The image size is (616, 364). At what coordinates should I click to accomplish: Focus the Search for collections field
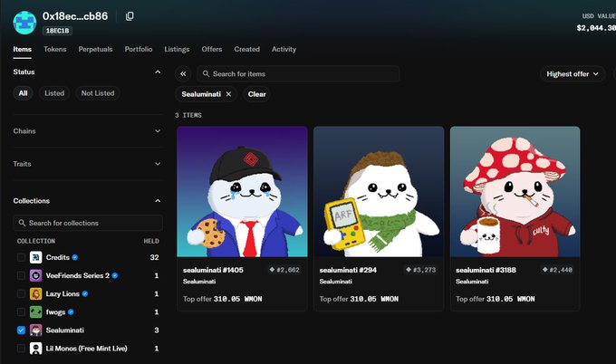pos(88,223)
